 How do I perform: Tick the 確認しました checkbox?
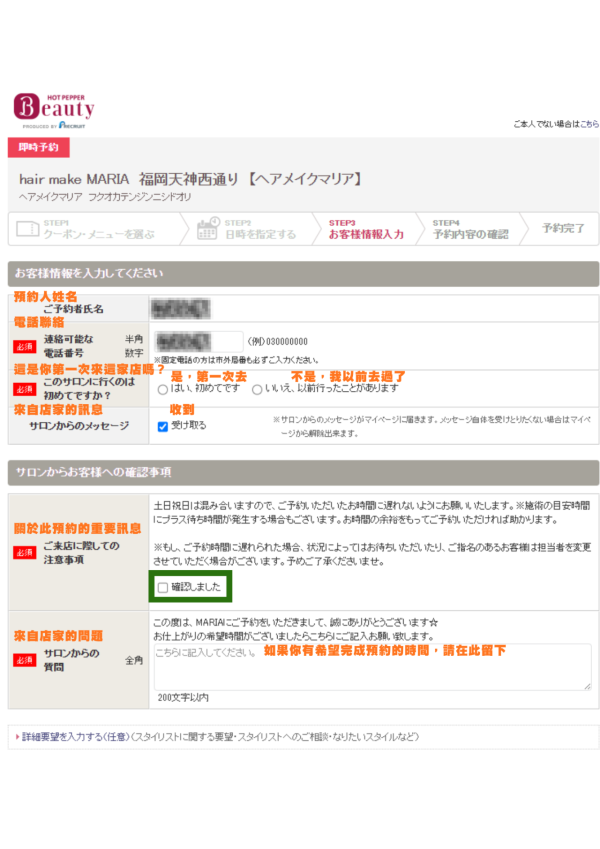(x=163, y=587)
